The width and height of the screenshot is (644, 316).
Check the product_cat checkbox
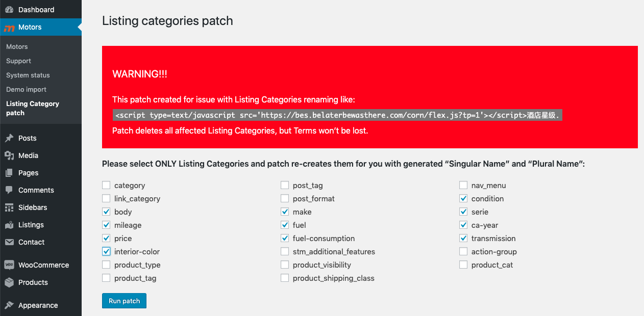463,265
